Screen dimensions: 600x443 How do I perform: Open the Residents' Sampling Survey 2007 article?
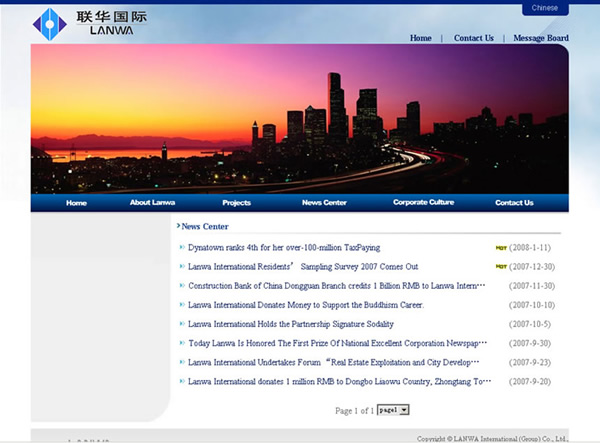[303, 267]
